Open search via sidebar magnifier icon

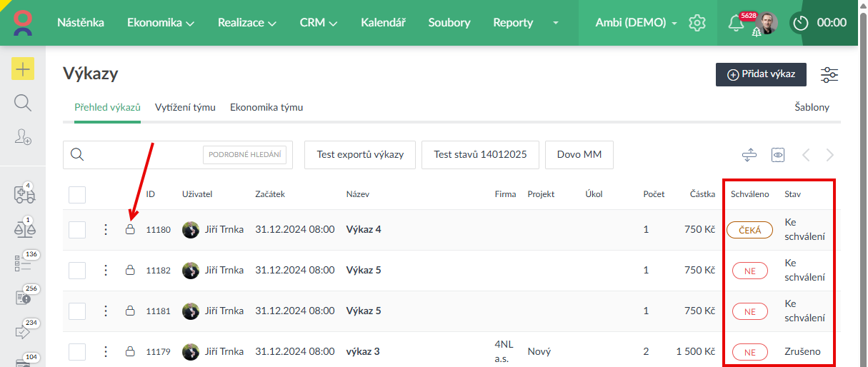23,104
